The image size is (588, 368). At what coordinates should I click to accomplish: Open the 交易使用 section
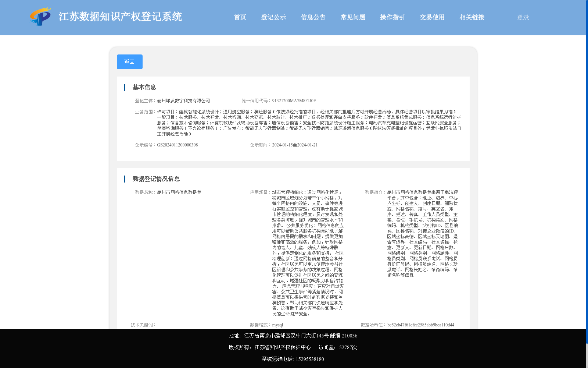point(432,17)
